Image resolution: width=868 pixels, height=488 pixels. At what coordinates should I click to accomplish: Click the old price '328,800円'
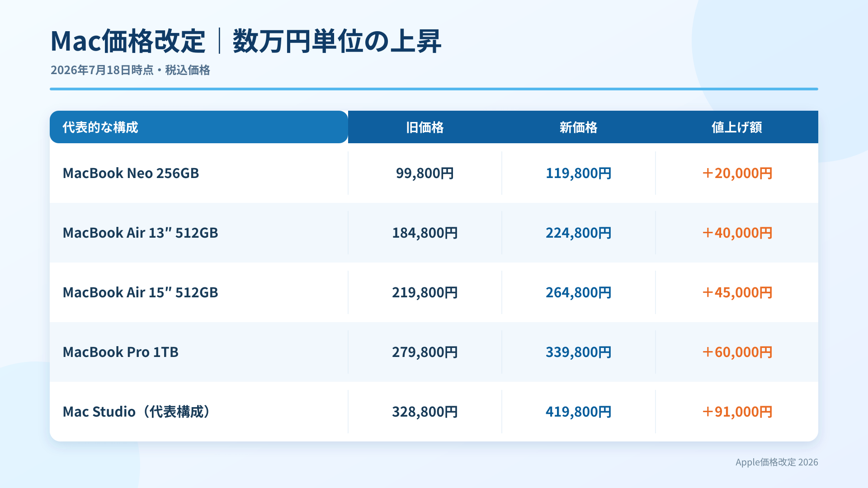click(x=425, y=412)
